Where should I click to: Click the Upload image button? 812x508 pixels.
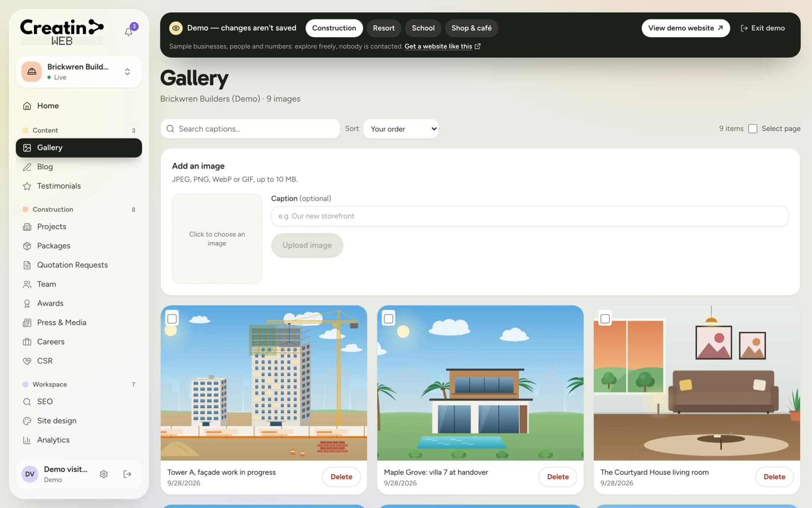pos(307,246)
